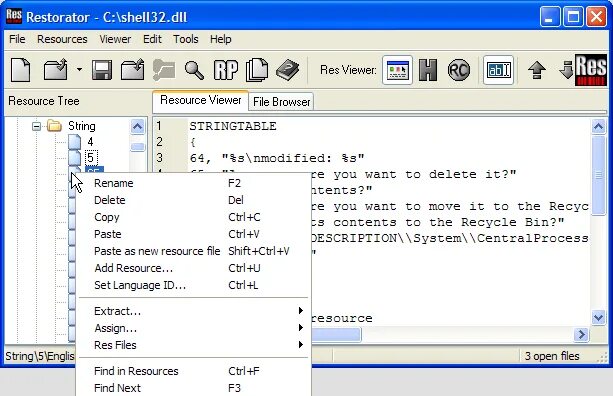613x396 pixels.
Task: Toggle the default Res Viewer mode icon
Action: (x=397, y=70)
